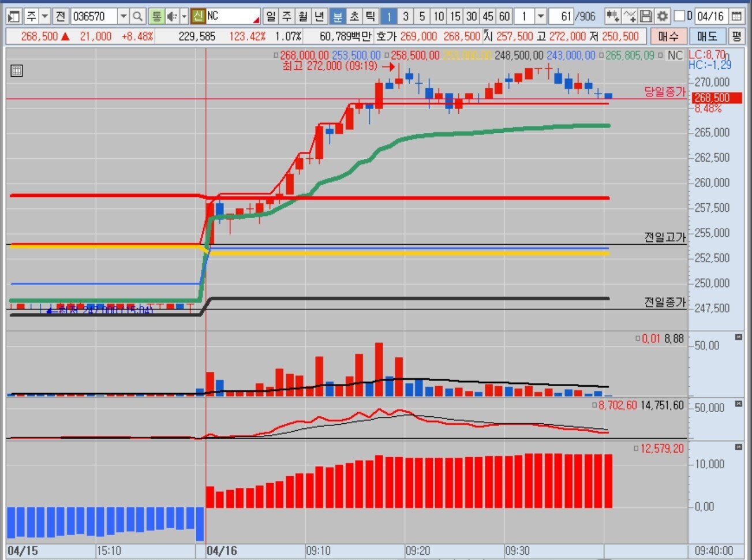Click the candle chart add icon
Screen dimensions: 752x560
[x=613, y=16]
